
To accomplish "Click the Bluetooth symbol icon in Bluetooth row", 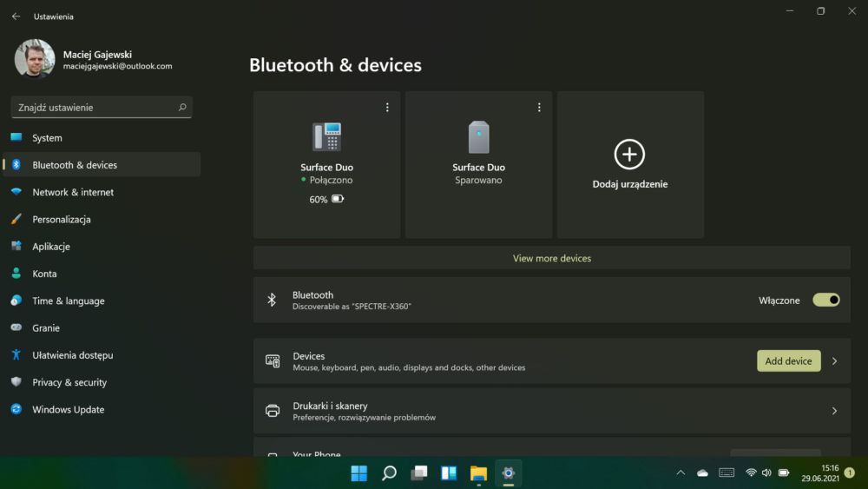I will (272, 301).
